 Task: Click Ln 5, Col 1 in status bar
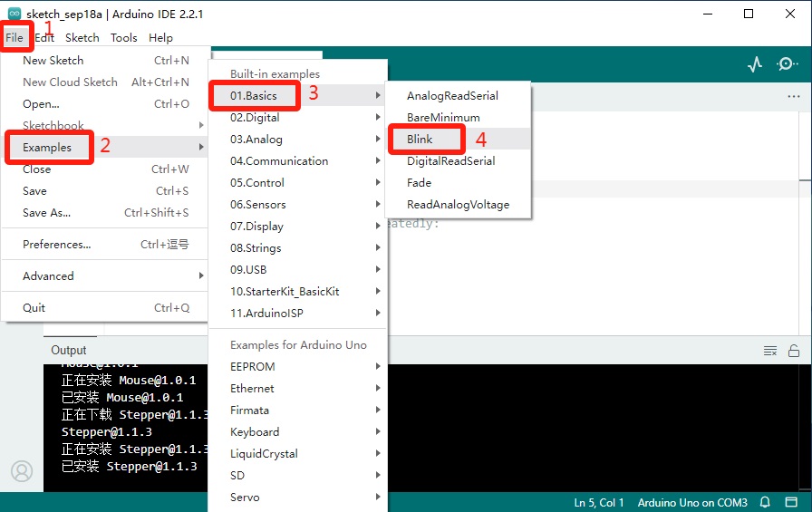599,503
